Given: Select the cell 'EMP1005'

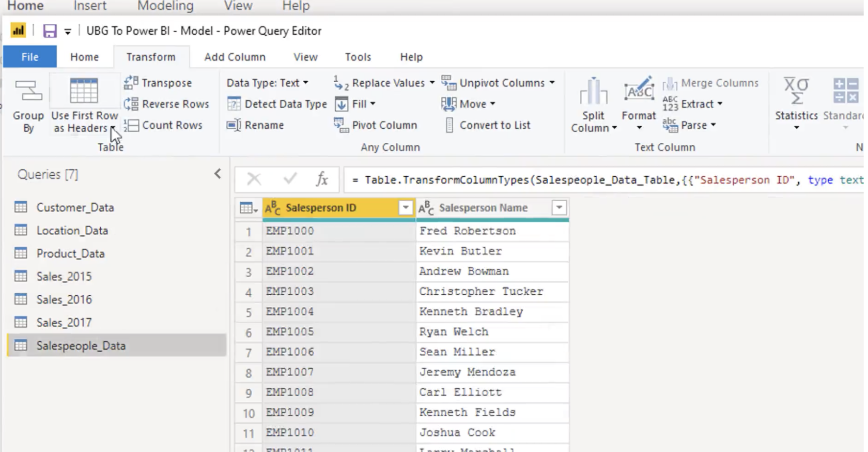Looking at the screenshot, I should click(x=339, y=332).
